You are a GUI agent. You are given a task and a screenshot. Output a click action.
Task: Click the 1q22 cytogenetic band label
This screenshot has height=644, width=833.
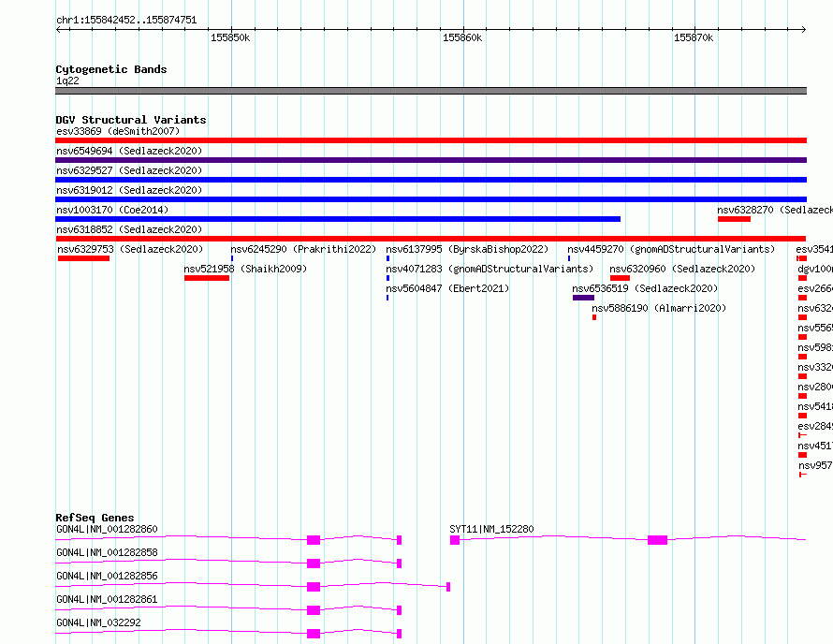pos(67,80)
